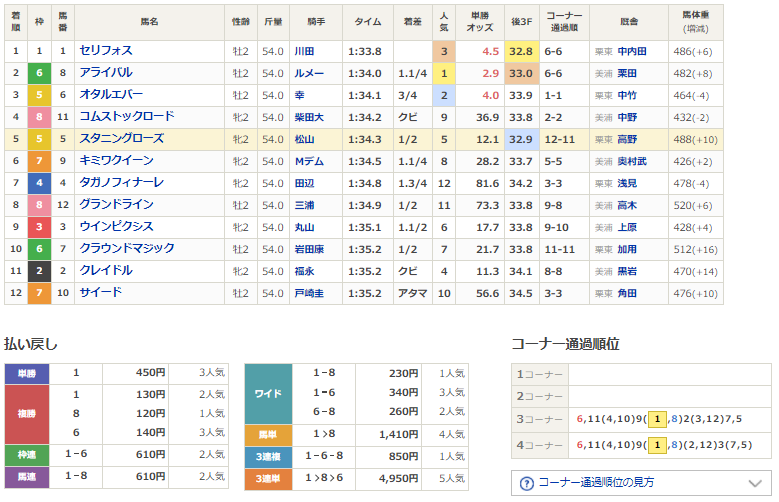
Task: Open horse page for オタルエバー
Action: 111,94
